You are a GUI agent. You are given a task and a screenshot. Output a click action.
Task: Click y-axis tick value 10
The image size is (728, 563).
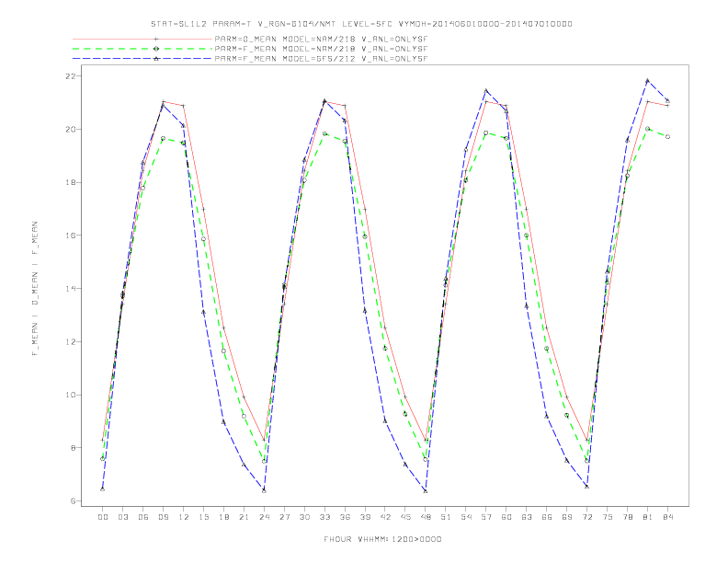(71, 395)
